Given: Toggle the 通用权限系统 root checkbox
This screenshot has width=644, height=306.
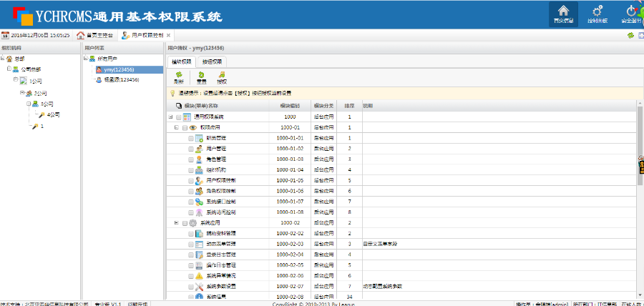Looking at the screenshot, I should (178, 117).
